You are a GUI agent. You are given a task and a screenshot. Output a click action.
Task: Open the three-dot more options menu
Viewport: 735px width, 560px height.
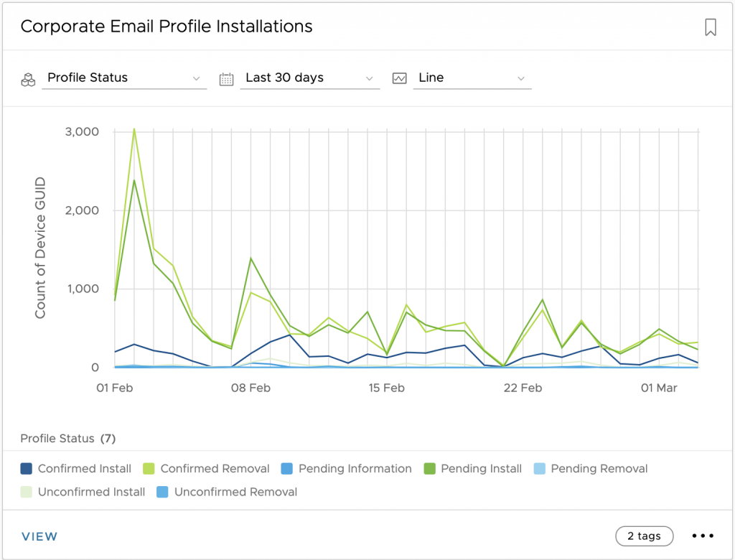[703, 536]
